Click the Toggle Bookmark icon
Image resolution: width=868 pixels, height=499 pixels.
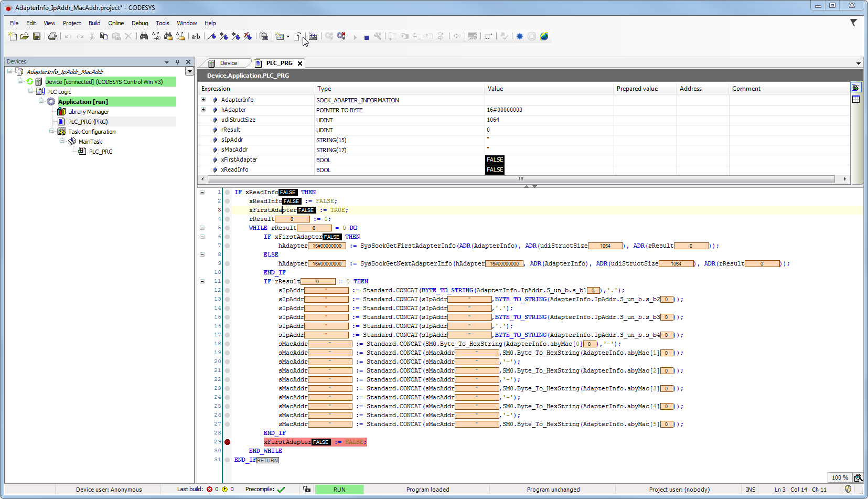(211, 36)
